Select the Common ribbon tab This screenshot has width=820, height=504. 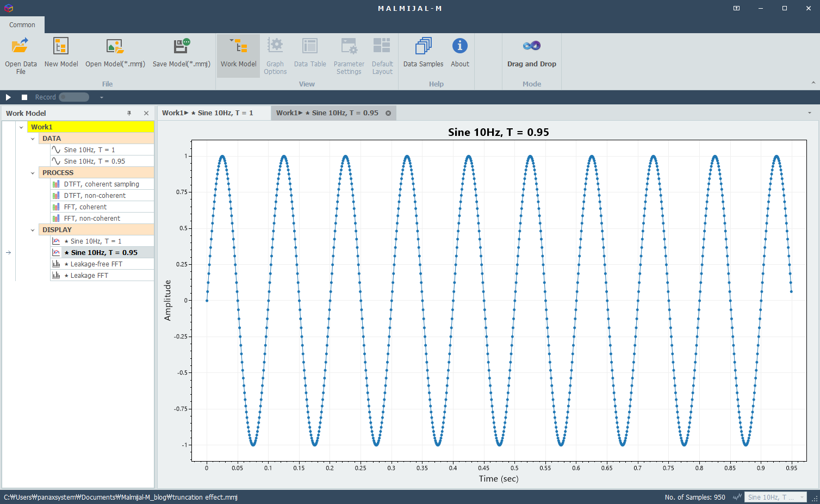(x=22, y=25)
